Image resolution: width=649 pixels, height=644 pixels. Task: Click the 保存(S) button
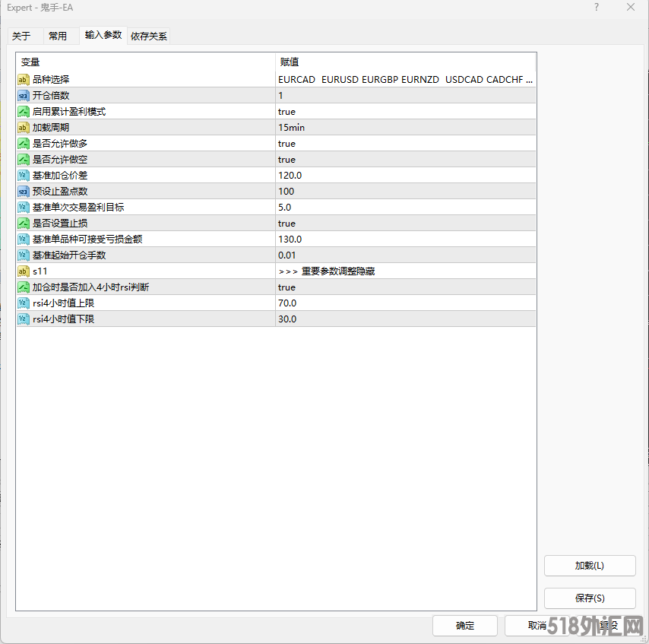coord(590,598)
